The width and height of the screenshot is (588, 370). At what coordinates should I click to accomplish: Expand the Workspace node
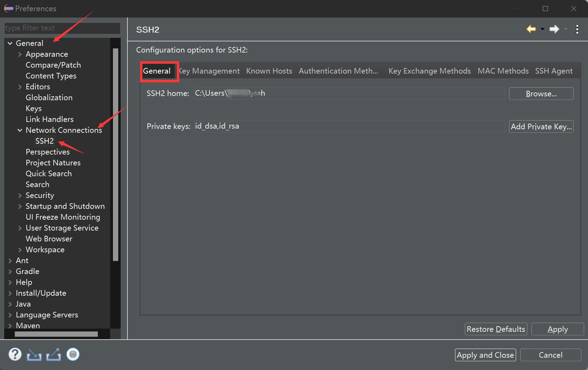(x=20, y=250)
